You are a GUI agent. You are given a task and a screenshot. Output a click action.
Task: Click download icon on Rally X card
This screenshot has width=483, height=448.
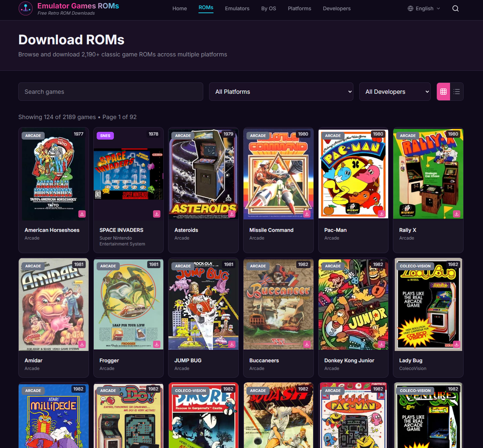(457, 214)
